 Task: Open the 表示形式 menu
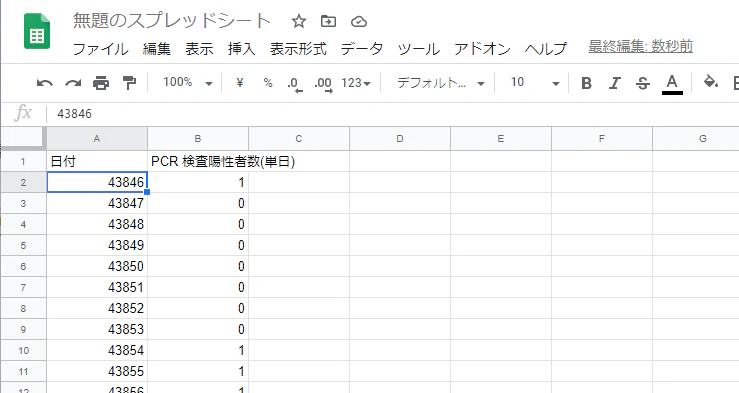click(x=298, y=49)
